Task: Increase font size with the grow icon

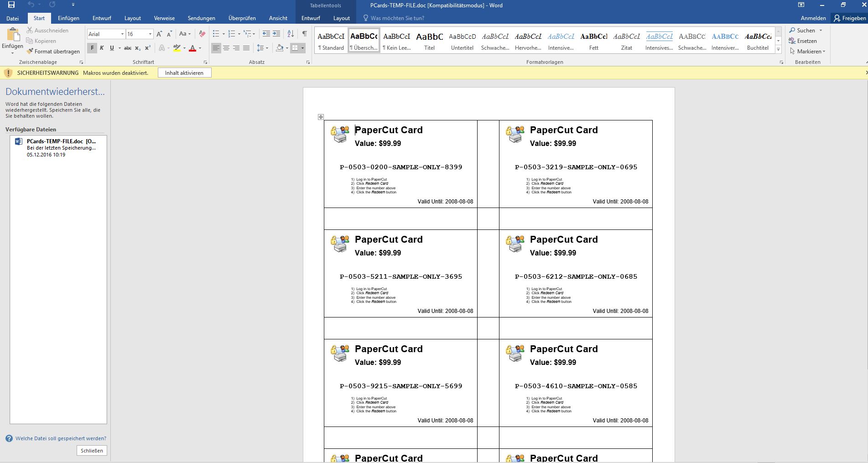Action: click(x=159, y=34)
